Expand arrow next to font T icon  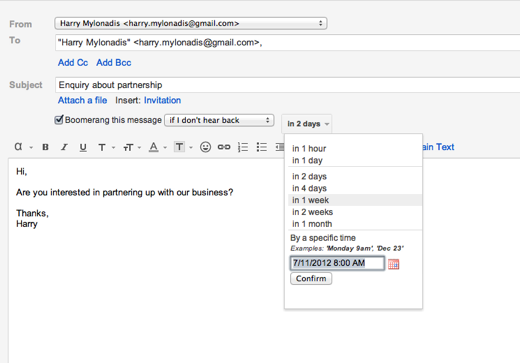(114, 147)
